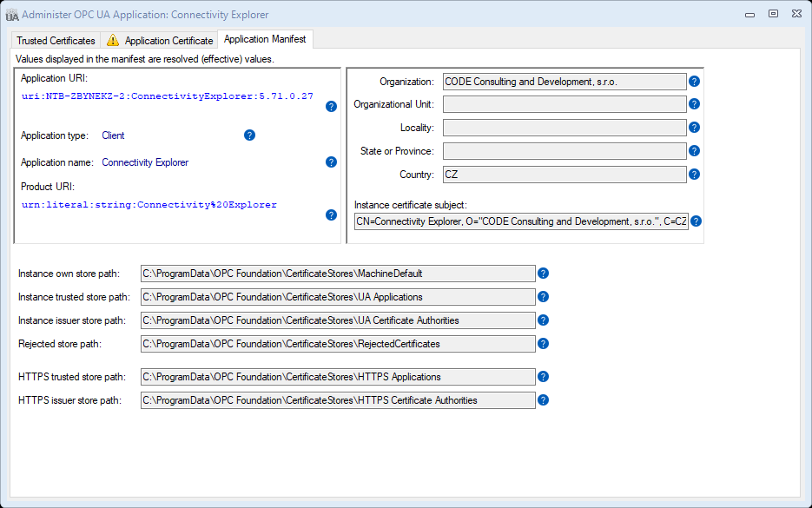Click the Instance own store path field
Image resolution: width=812 pixels, height=508 pixels.
click(x=338, y=274)
